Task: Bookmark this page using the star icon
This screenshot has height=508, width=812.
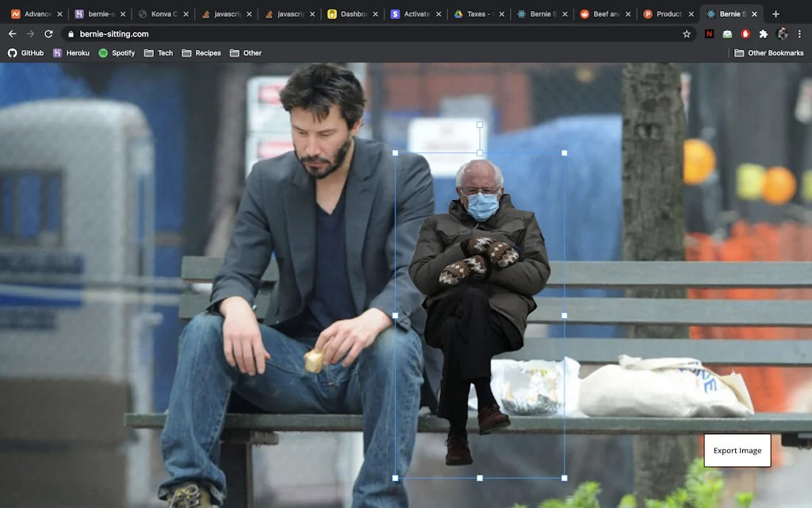Action: [x=687, y=34]
